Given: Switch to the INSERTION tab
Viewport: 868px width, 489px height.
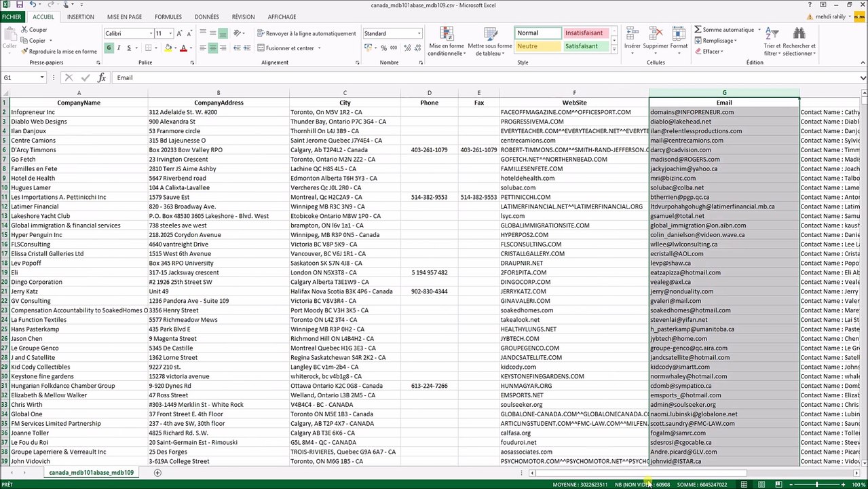Looking at the screenshot, I should tap(81, 17).
